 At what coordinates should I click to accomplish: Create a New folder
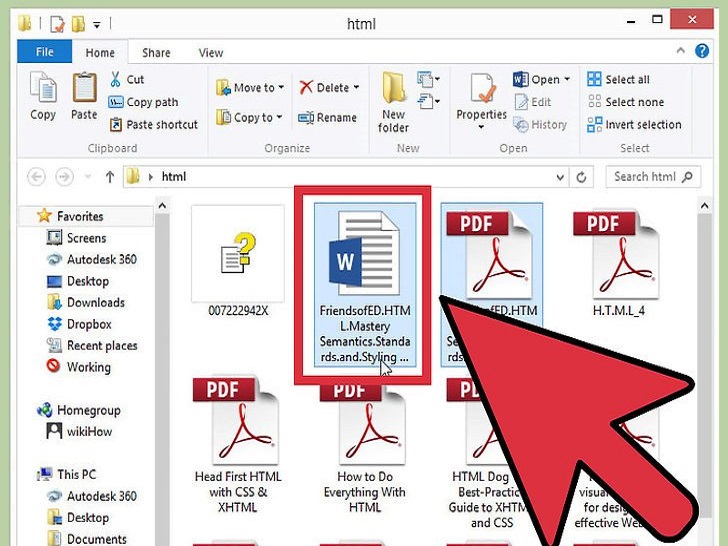coord(393,102)
